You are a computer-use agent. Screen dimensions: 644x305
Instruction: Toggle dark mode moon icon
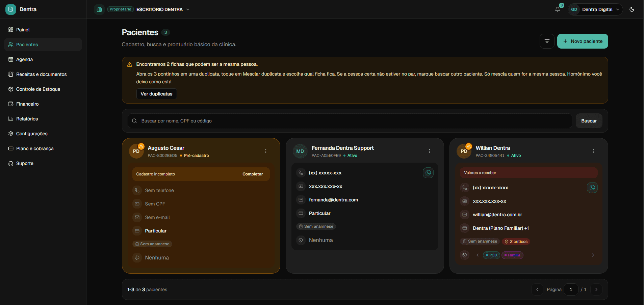click(632, 9)
